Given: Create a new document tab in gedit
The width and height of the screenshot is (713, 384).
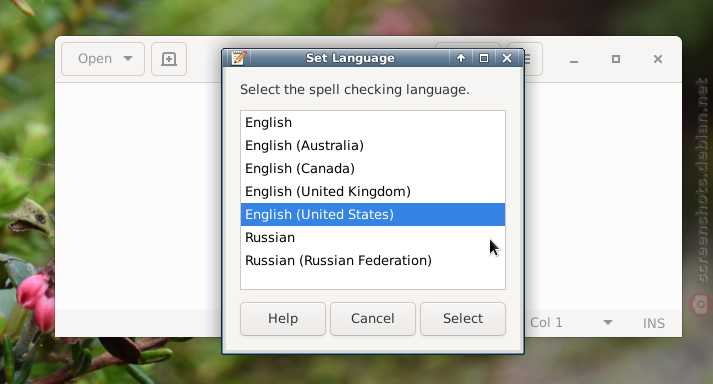Looking at the screenshot, I should point(169,59).
